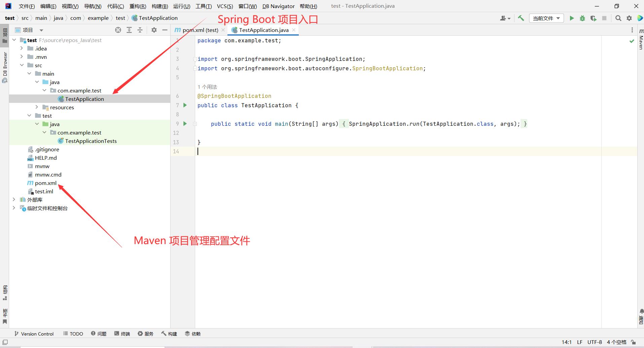Viewport: 644px width, 348px height.
Task: Expand the 临时文件和控制台 node
Action: (14, 208)
